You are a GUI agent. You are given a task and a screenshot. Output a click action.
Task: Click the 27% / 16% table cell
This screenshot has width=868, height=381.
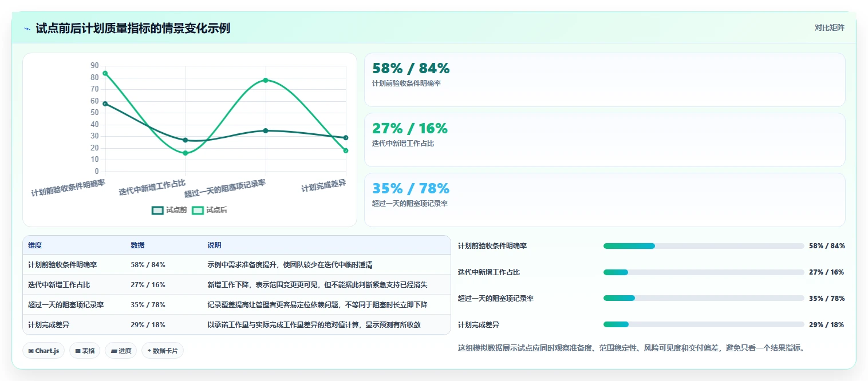click(148, 285)
